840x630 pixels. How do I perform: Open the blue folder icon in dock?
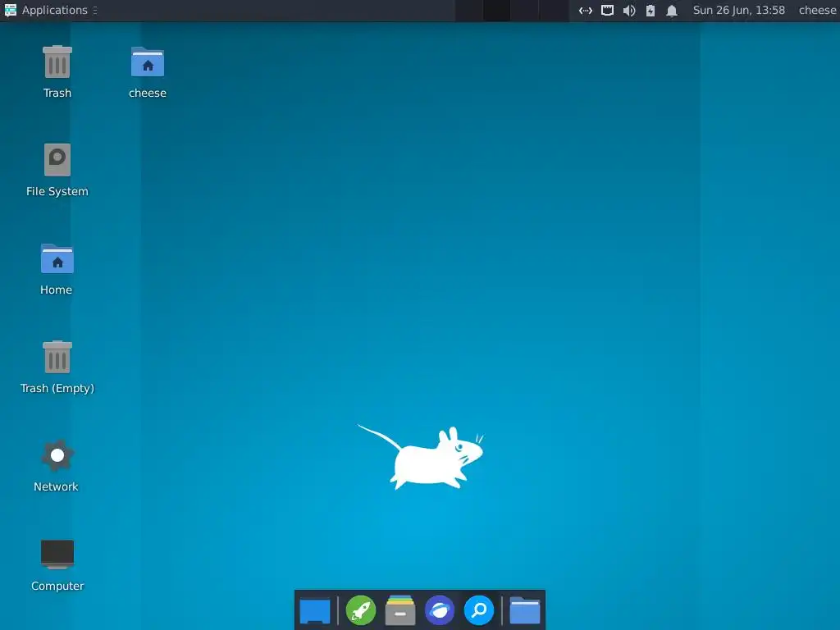pyautogui.click(x=524, y=610)
